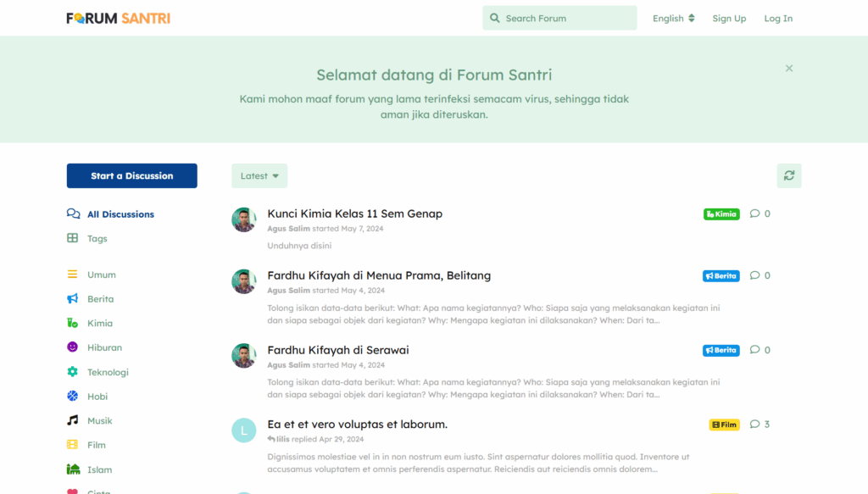Click the Islam mosque sidebar icon

coord(73,469)
